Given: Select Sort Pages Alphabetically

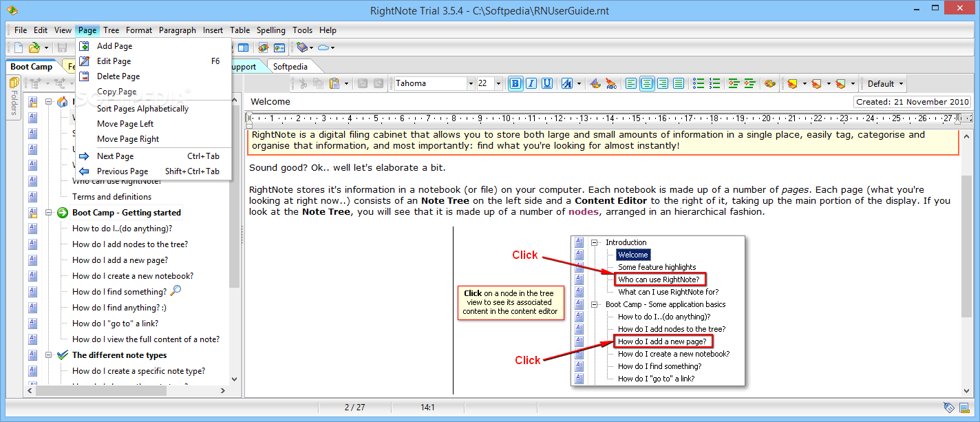Looking at the screenshot, I should click(x=142, y=109).
